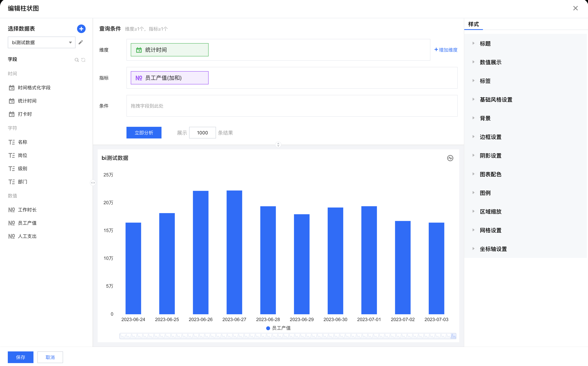This screenshot has width=588, height=366.
Task: Click the vertical panel resize handle icon
Action: coord(278,145)
